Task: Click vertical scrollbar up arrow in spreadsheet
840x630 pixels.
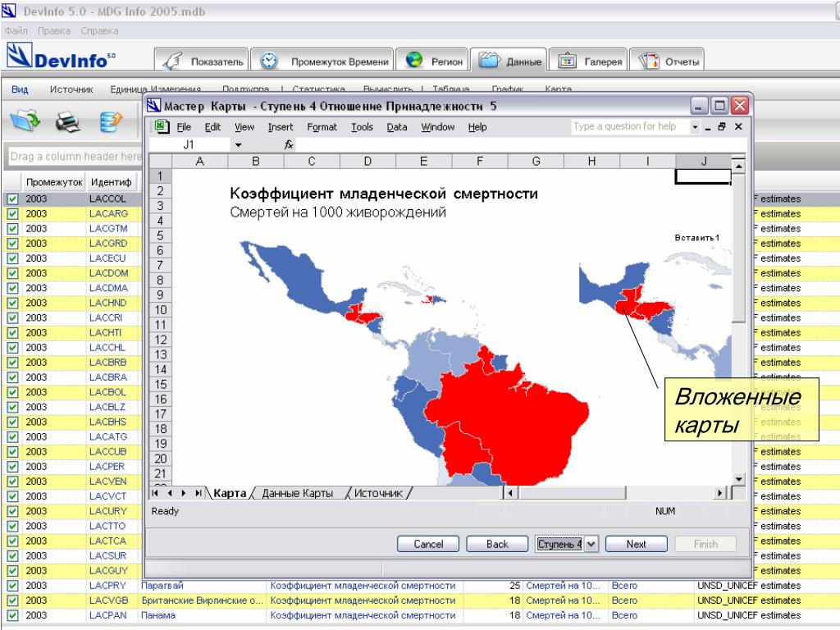Action: [x=739, y=167]
